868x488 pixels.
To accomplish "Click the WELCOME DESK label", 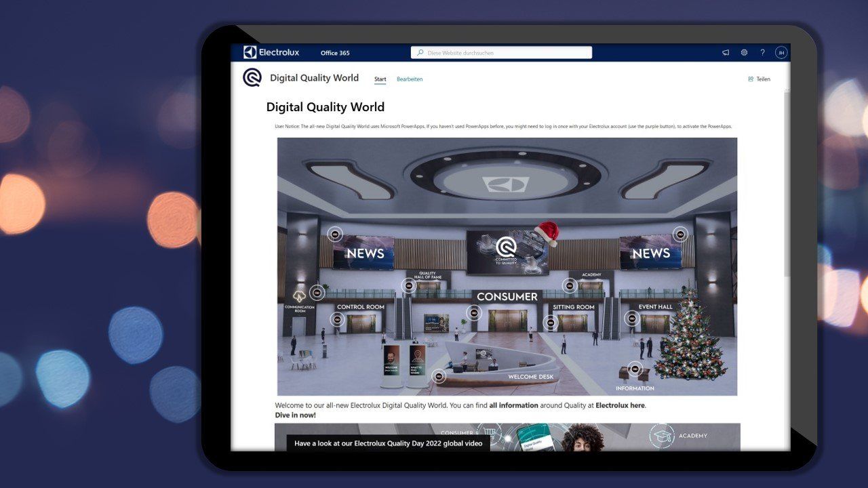I will pyautogui.click(x=532, y=377).
